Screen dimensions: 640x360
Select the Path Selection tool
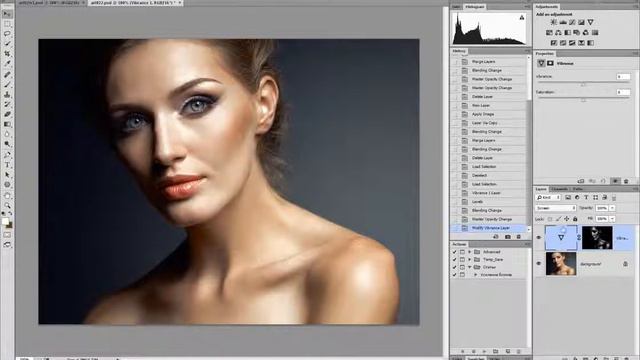(x=7, y=175)
